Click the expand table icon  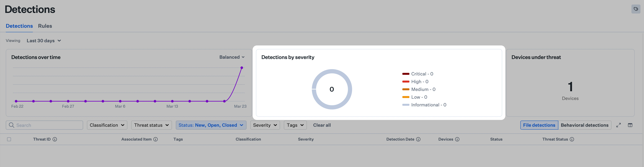point(619,125)
